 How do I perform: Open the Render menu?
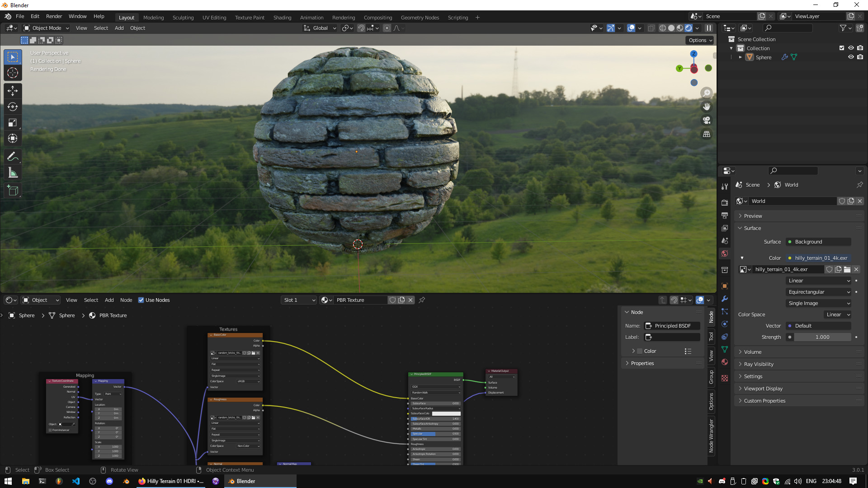click(x=54, y=16)
